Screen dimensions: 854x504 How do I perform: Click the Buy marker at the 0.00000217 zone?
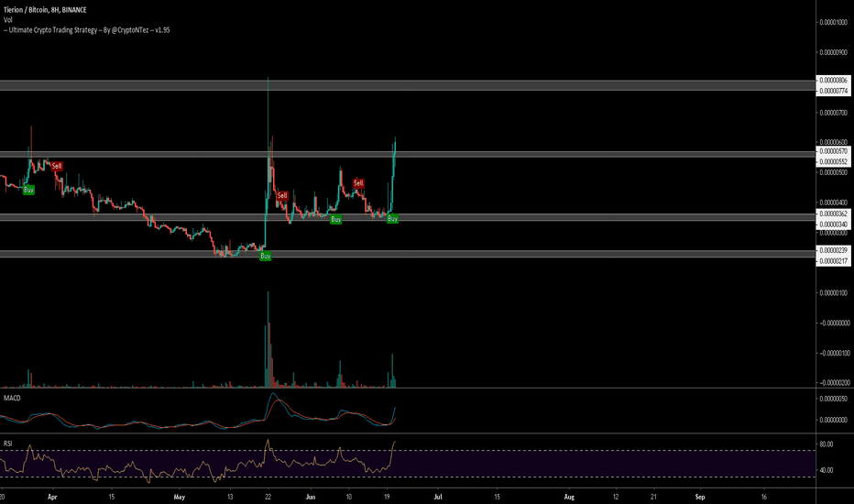pyautogui.click(x=265, y=256)
